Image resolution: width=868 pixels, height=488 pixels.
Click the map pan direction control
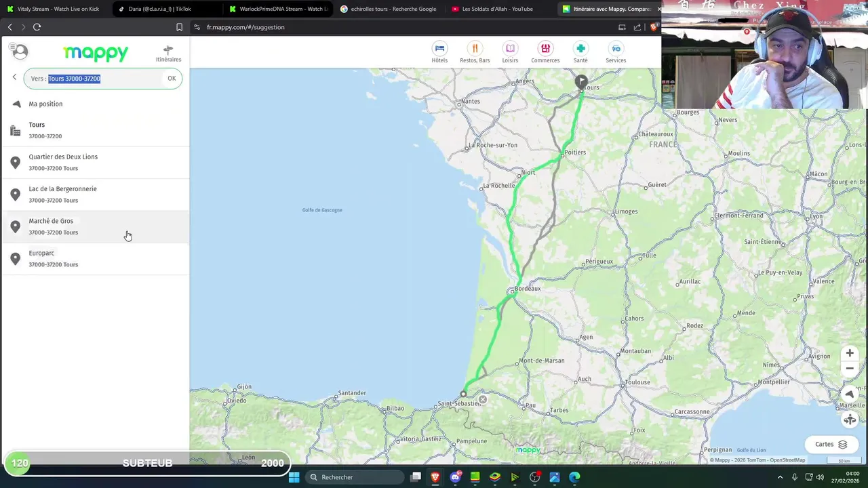[x=850, y=420]
